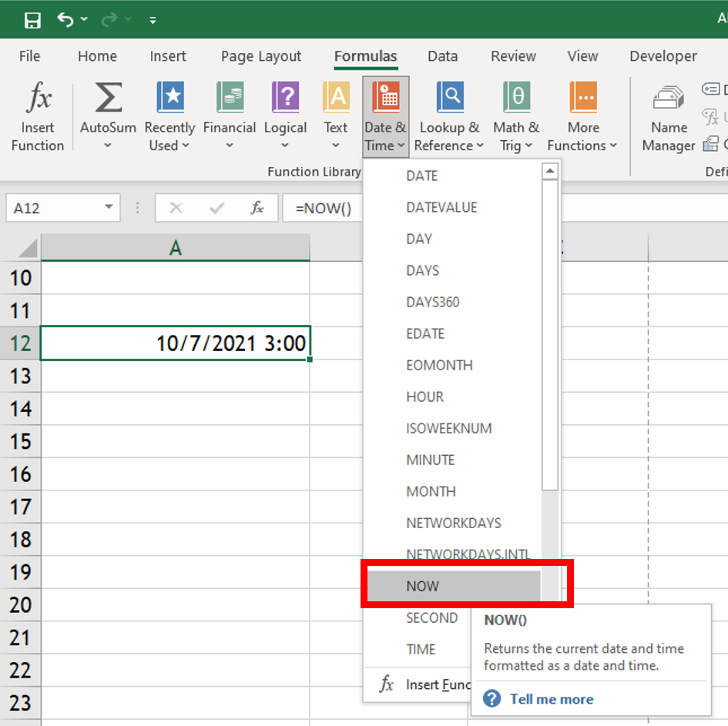Select row 12 header
Viewport: 728px width, 726px height.
[x=21, y=343]
